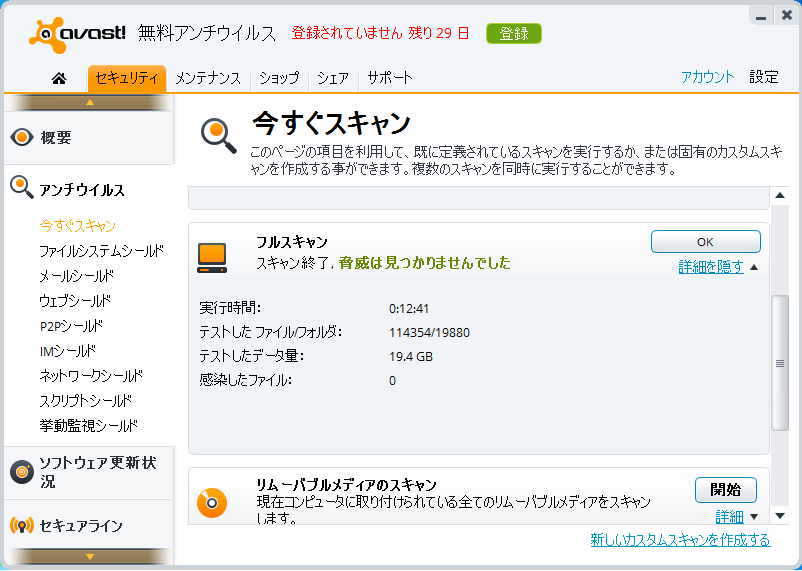Click the green 登録 button

(514, 34)
